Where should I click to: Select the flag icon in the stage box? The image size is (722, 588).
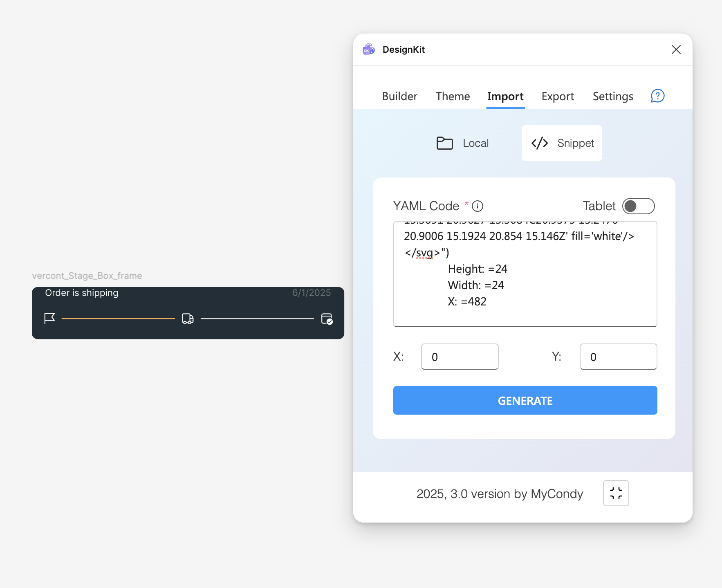49,318
